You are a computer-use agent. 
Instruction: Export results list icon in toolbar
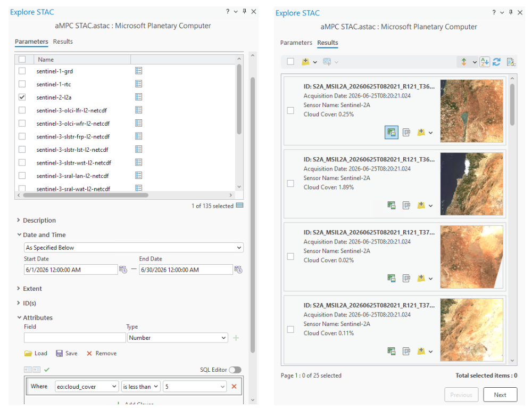[x=511, y=62]
